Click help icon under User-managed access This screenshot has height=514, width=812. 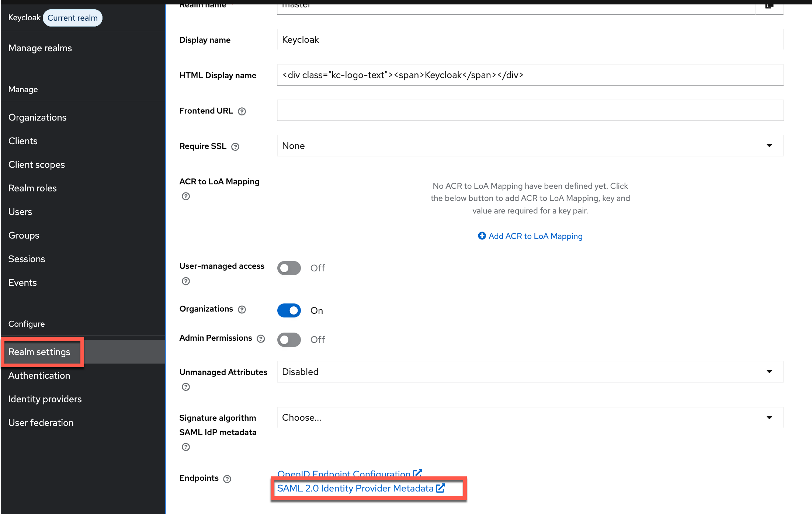click(x=186, y=281)
